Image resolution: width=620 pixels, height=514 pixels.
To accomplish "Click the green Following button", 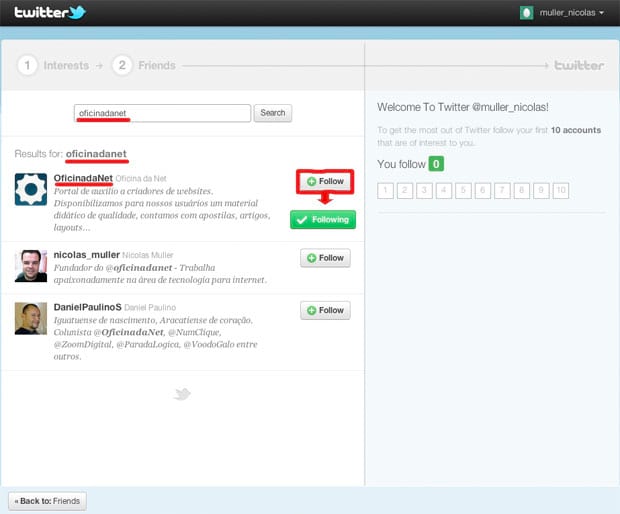I will point(322,220).
